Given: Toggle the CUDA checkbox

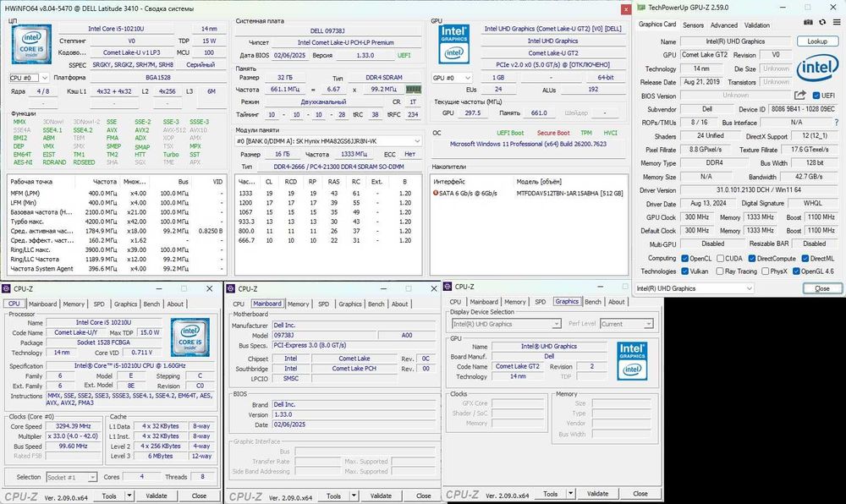Looking at the screenshot, I should click(x=720, y=258).
